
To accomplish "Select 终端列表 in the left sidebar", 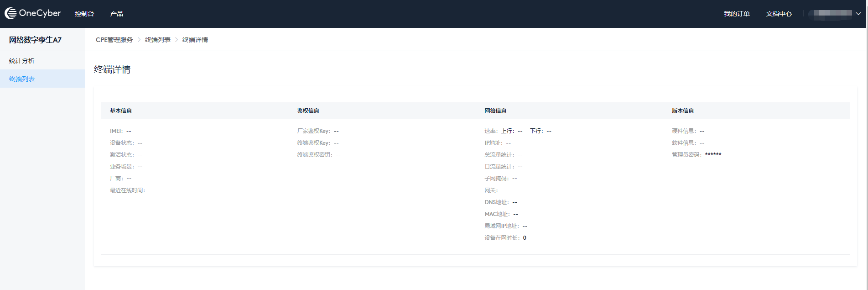I will (x=22, y=79).
